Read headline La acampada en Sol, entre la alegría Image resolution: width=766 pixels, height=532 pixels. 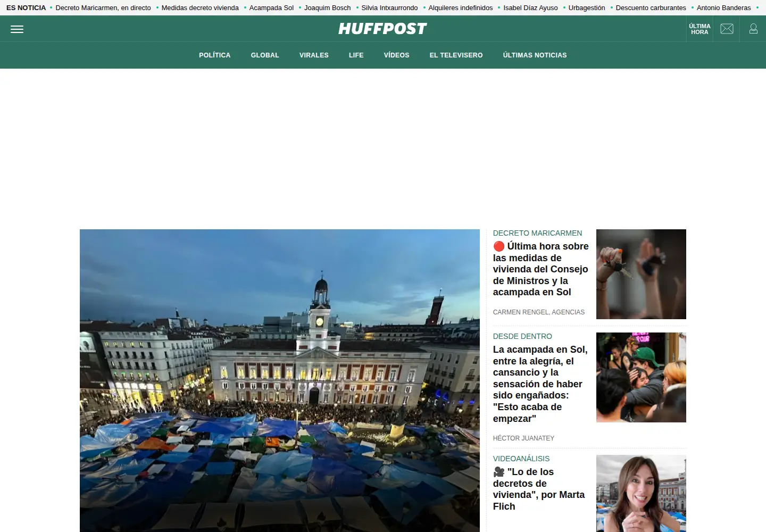coord(540,384)
